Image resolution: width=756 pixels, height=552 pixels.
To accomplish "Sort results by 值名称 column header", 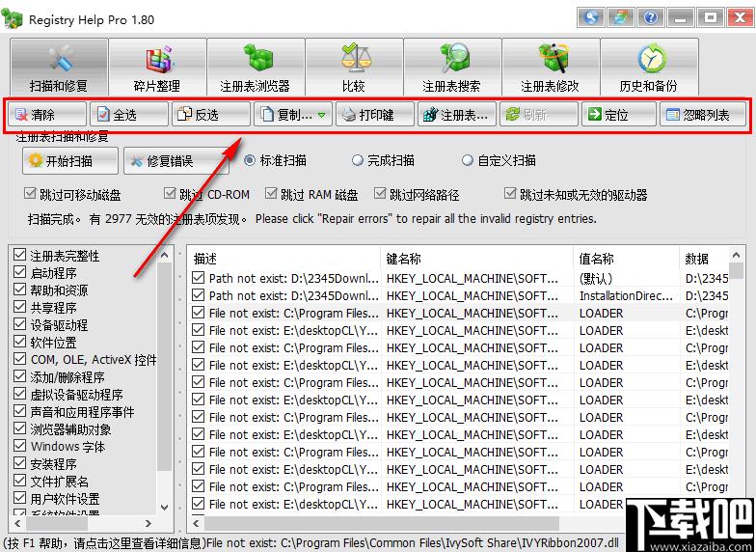I will [627, 259].
